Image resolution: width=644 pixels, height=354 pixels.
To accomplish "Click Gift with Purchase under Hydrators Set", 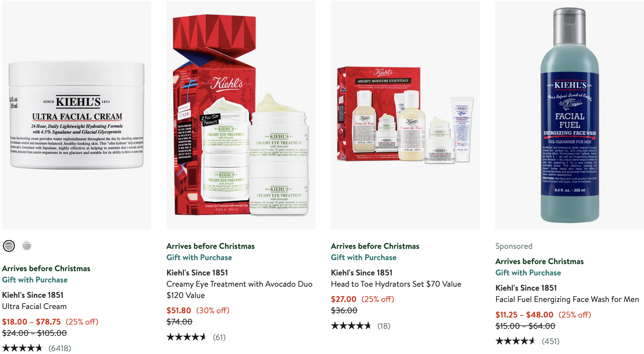I will 364,257.
